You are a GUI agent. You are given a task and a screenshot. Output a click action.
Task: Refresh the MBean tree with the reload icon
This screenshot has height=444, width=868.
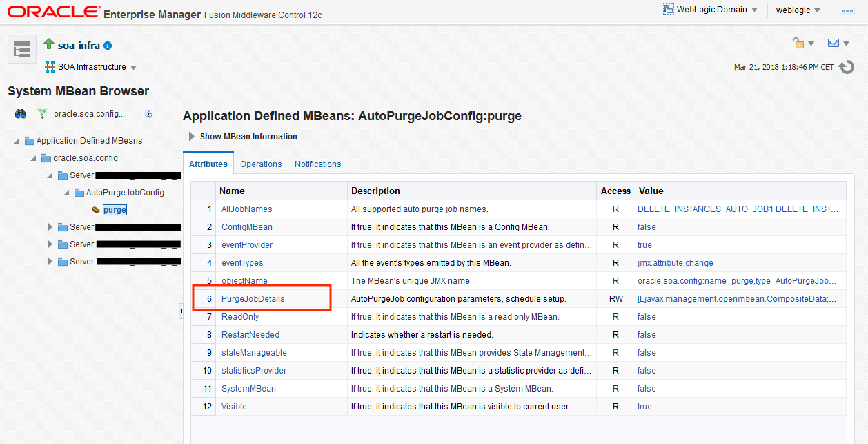[x=148, y=113]
